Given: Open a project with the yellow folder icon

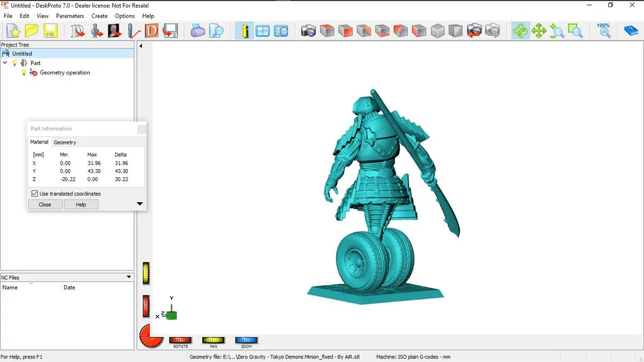Looking at the screenshot, I should [32, 31].
